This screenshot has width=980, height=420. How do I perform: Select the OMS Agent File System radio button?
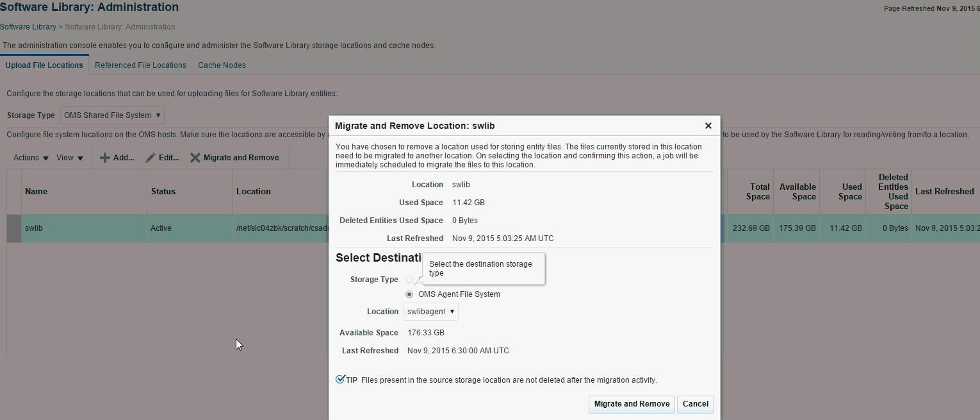tap(409, 294)
